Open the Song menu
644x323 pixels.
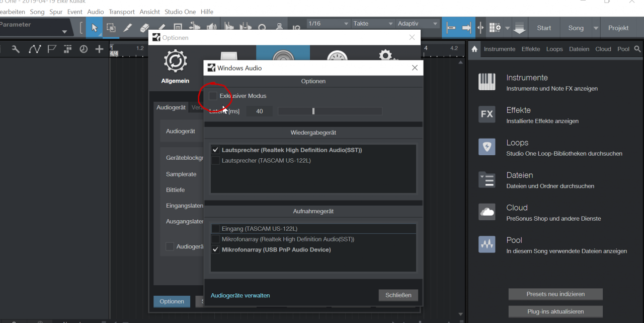[x=37, y=12]
